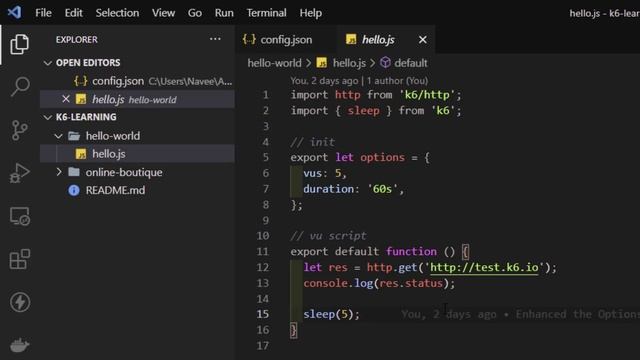640x360 pixels.
Task: Open the lightning bolt activity bar icon
Action: pyautogui.click(x=19, y=302)
